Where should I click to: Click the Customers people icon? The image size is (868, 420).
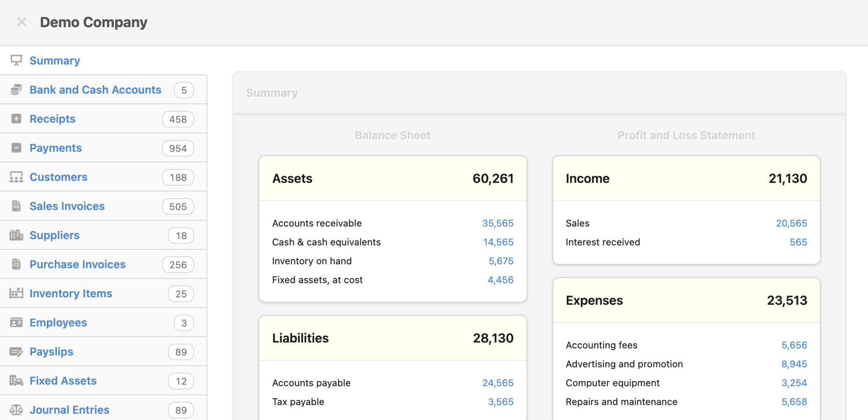[16, 177]
